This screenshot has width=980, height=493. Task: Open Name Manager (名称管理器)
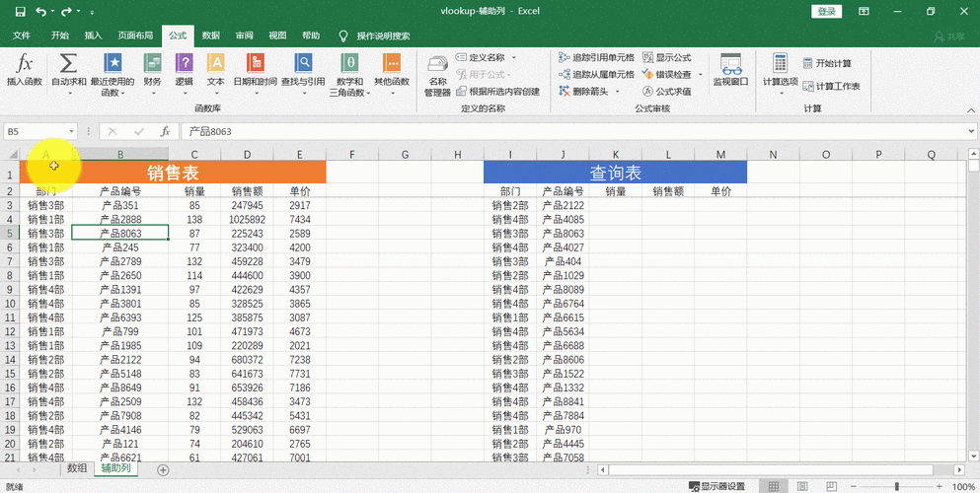[437, 75]
